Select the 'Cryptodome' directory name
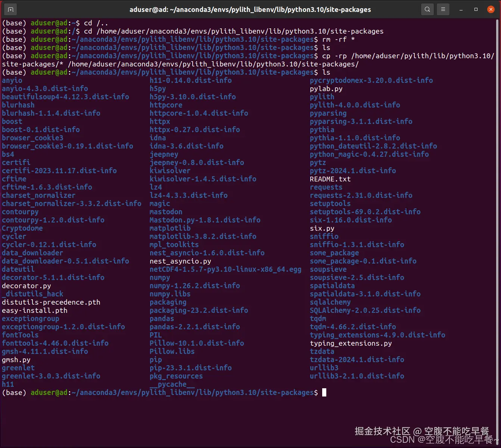This screenshot has width=501, height=448. (22, 228)
